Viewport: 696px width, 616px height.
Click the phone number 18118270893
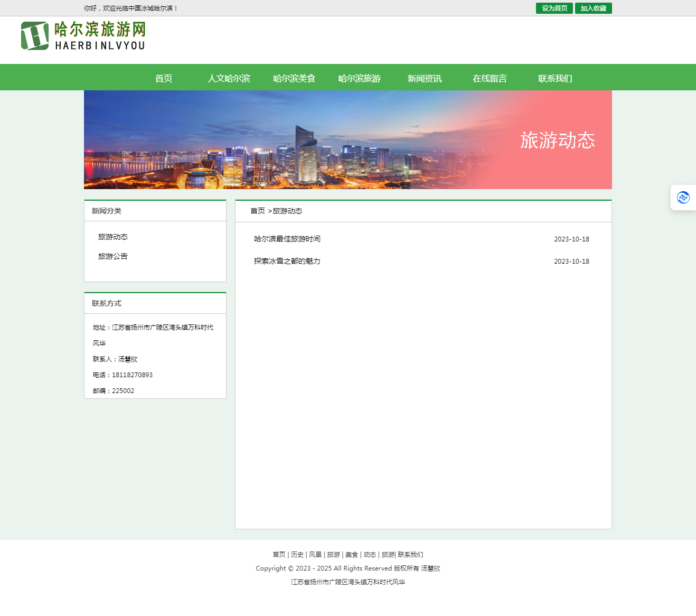[132, 375]
